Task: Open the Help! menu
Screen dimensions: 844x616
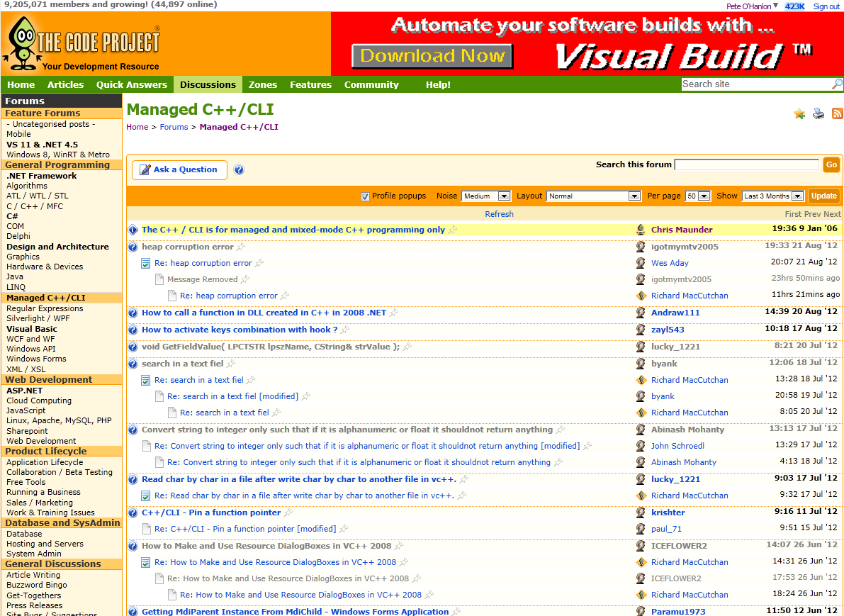Action: pos(438,84)
